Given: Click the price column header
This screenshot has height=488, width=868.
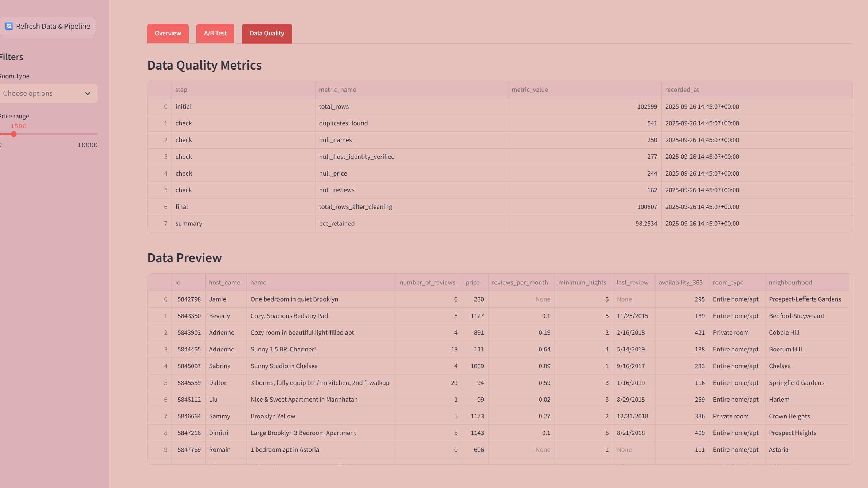Looking at the screenshot, I should click(x=475, y=282).
